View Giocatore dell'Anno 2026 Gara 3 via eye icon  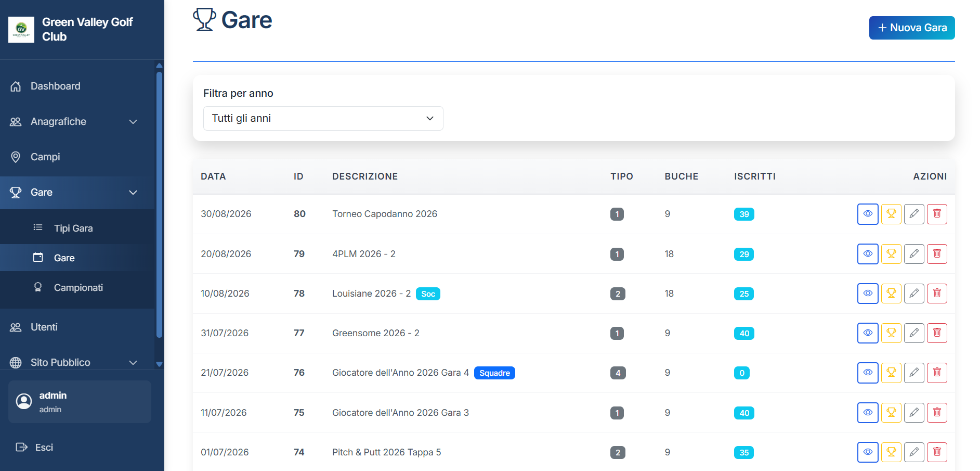(868, 413)
